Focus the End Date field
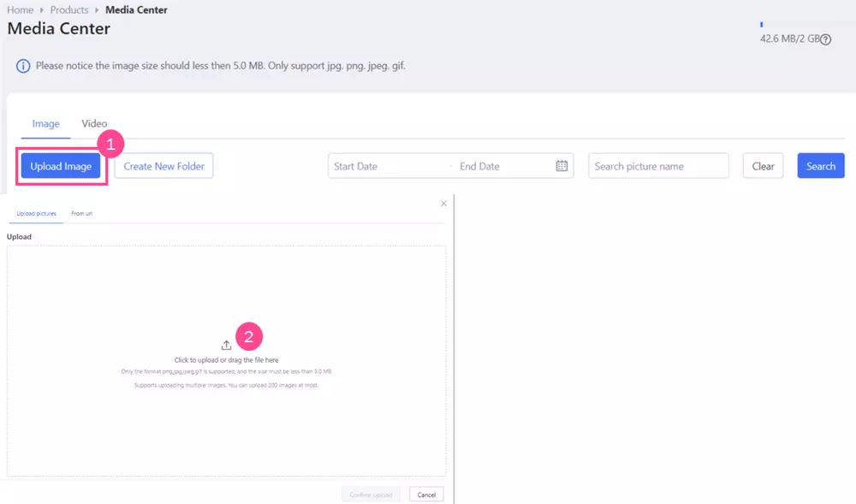856x504 pixels. (x=501, y=166)
